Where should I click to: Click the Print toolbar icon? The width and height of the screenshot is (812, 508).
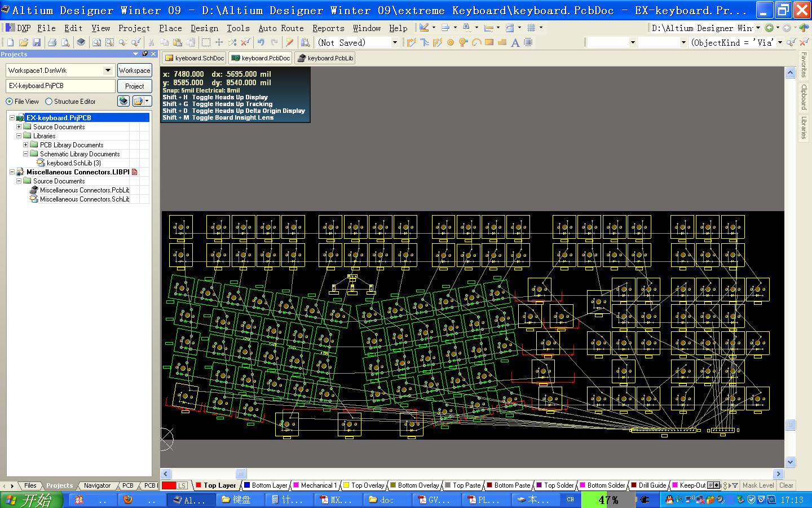[52, 42]
